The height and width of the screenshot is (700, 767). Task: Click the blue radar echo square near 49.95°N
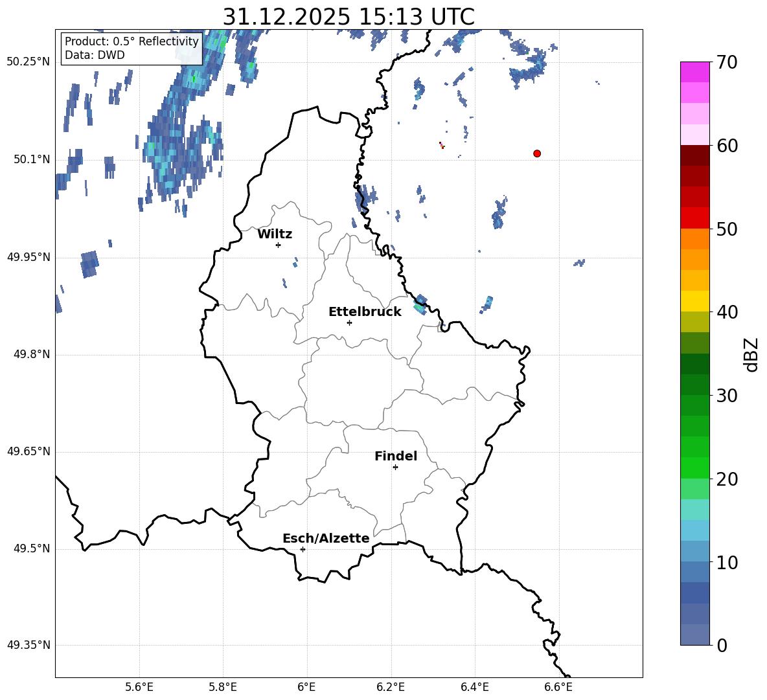pos(89,264)
